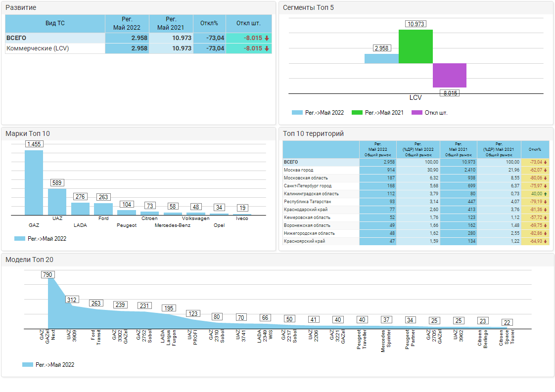Click the 790 data label for GAZ GAZel Next
555x392 pixels.
(x=47, y=275)
